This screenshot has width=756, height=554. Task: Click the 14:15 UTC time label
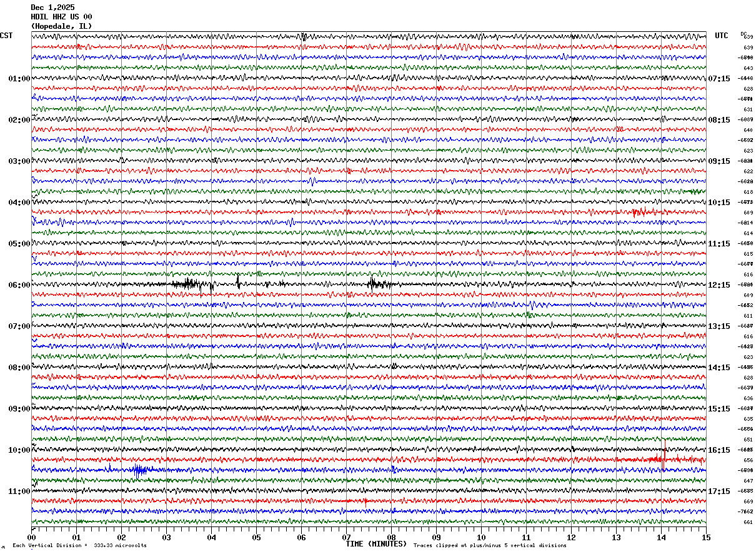719,368
